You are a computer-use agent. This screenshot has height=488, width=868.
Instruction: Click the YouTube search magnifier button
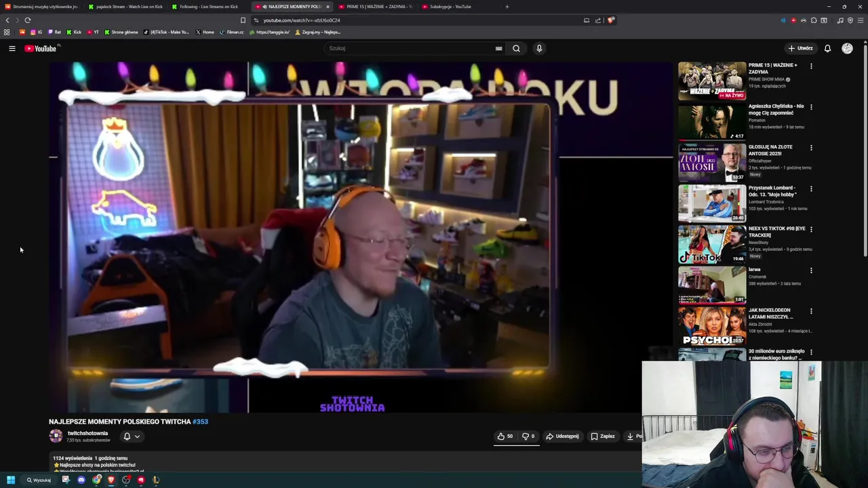point(516,48)
